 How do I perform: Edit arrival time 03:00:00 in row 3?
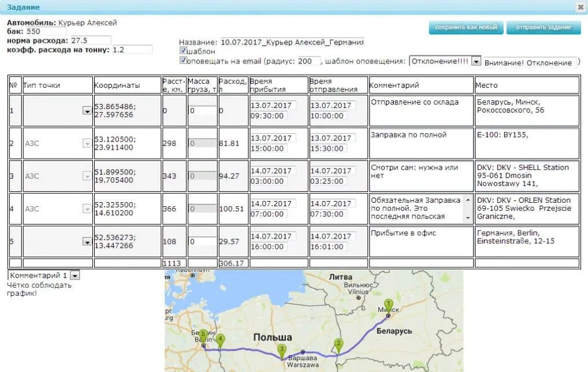[269, 181]
